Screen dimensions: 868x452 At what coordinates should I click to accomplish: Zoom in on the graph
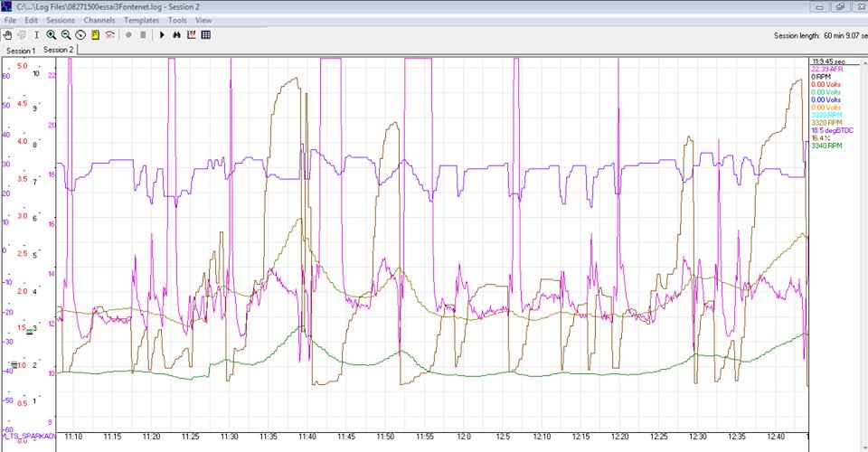pos(52,35)
